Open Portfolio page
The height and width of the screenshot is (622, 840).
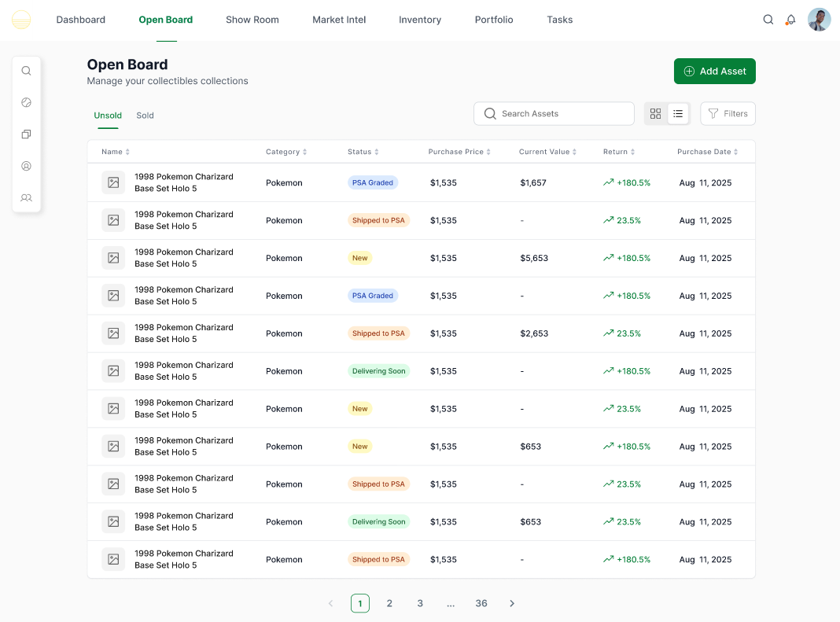[x=494, y=20]
